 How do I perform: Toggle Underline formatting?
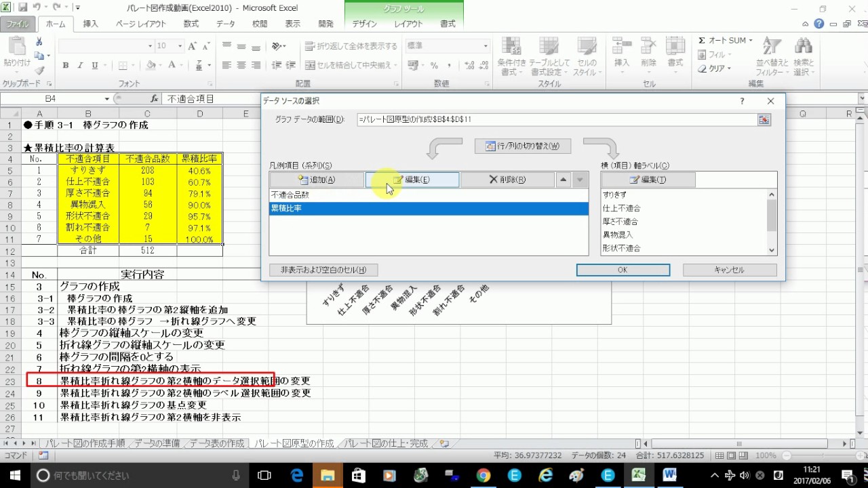click(x=95, y=66)
